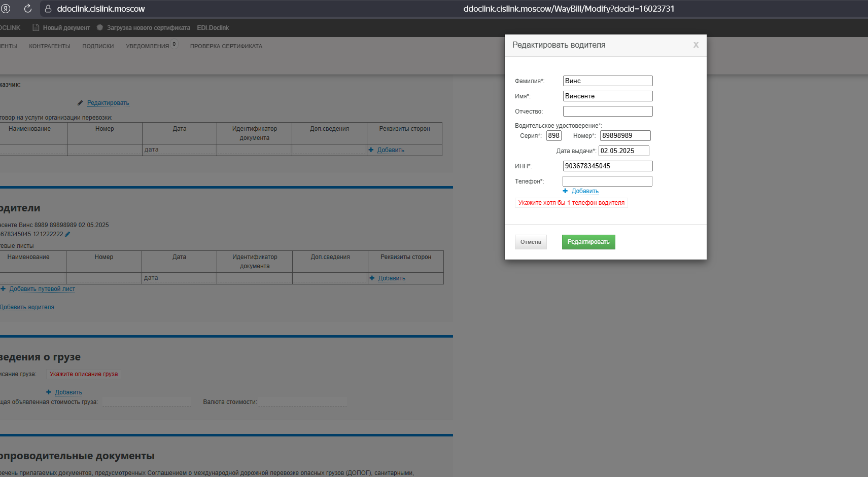Screen dimensions: 868x477
Task: Click the pencil icon next to Редактировать
Action: (x=80, y=103)
